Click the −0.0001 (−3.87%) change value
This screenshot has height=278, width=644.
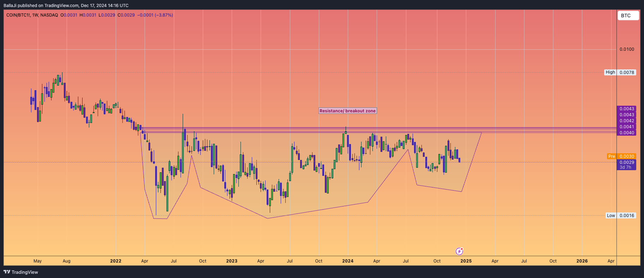pyautogui.click(x=155, y=15)
